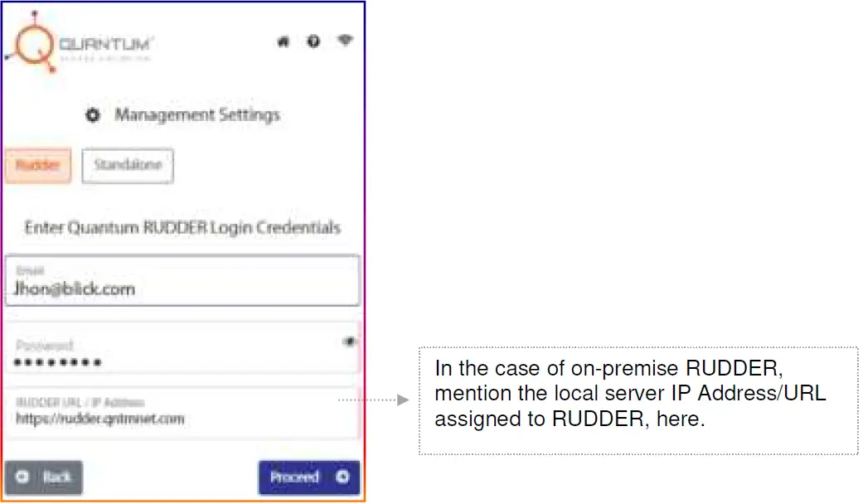Go back with the Back button

point(44,477)
